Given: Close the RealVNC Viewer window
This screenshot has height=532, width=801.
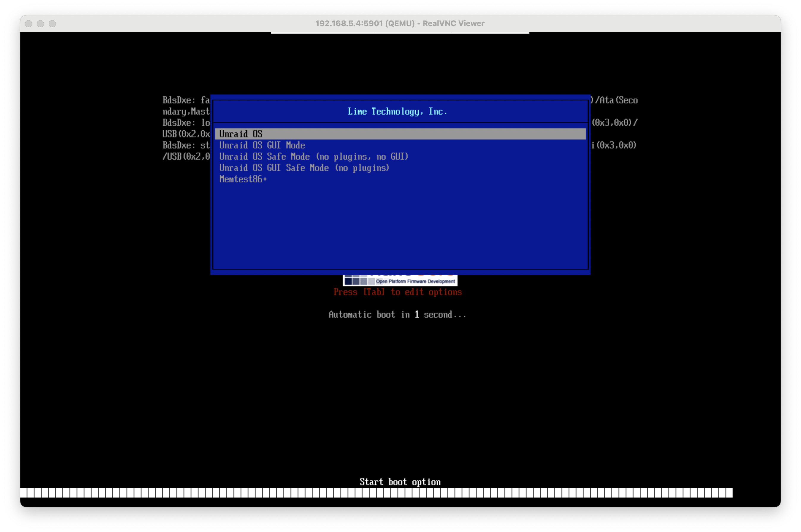Looking at the screenshot, I should (x=29, y=23).
